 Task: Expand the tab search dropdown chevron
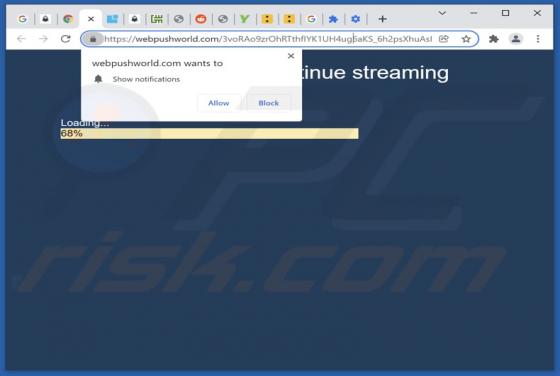pos(442,13)
